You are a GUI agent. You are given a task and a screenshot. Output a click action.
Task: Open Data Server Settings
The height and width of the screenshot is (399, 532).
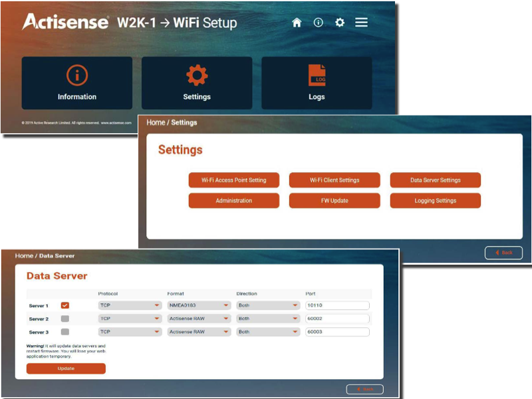point(436,180)
